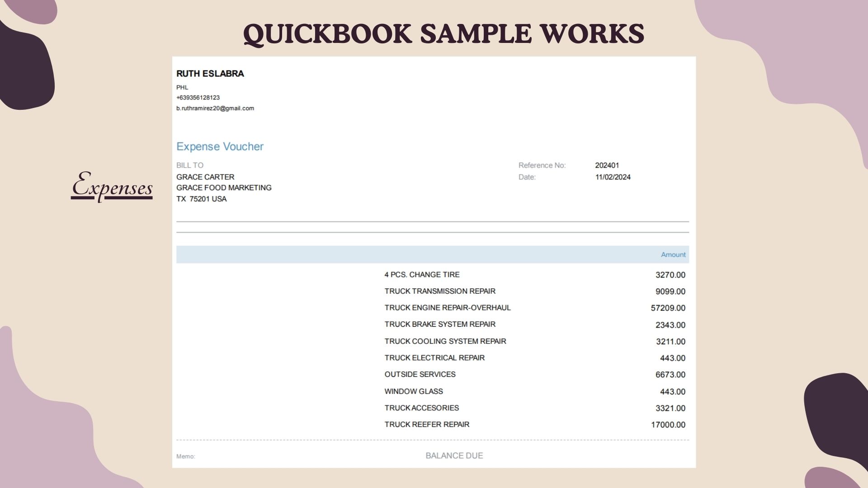868x488 pixels.
Task: Select the GRACE FOOD MARKETING line
Action: coord(224,188)
